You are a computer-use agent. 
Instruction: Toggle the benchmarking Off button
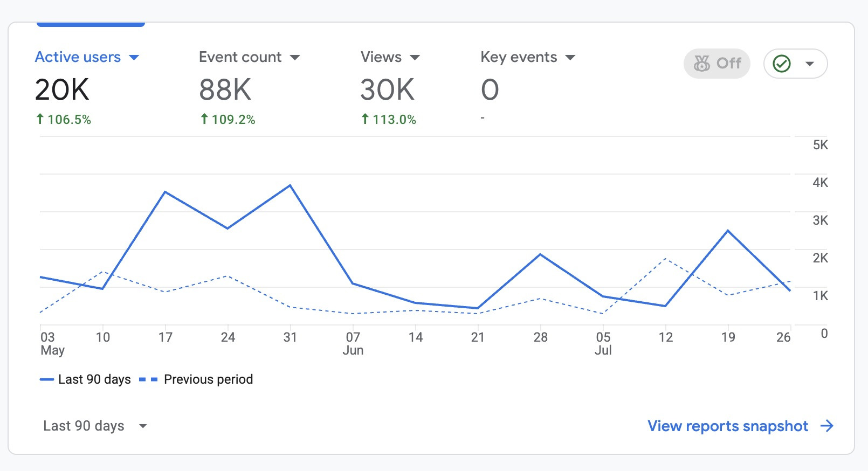click(x=717, y=64)
